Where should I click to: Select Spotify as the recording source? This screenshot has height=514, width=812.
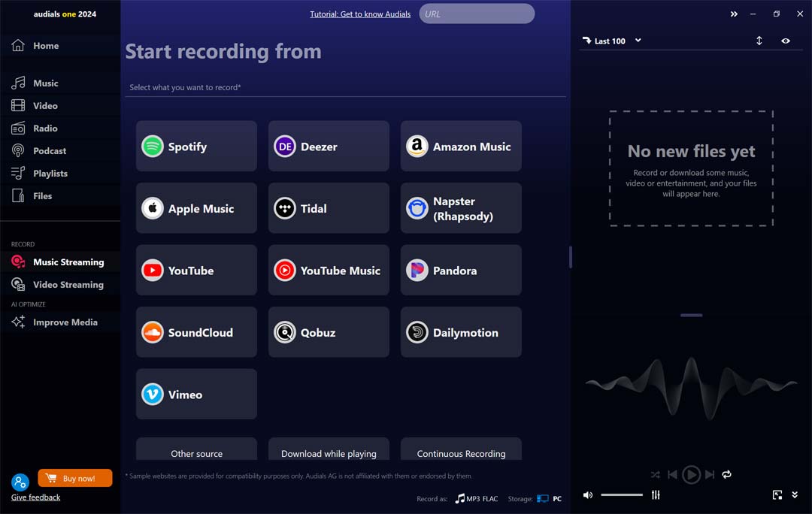click(195, 146)
